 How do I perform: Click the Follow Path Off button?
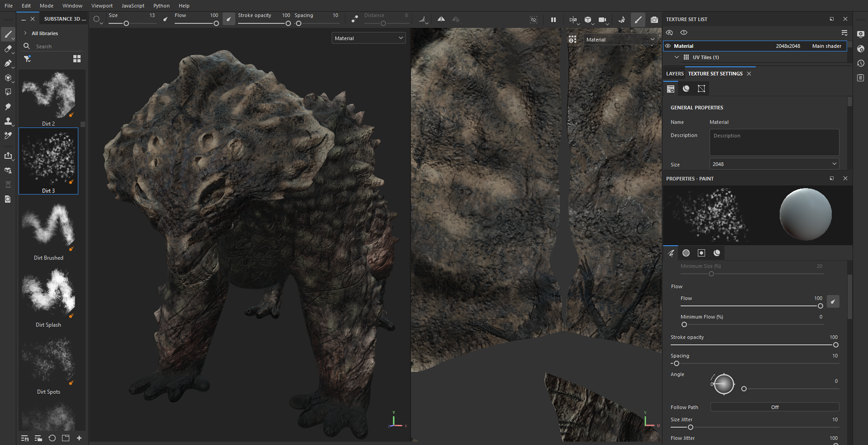[774, 407]
